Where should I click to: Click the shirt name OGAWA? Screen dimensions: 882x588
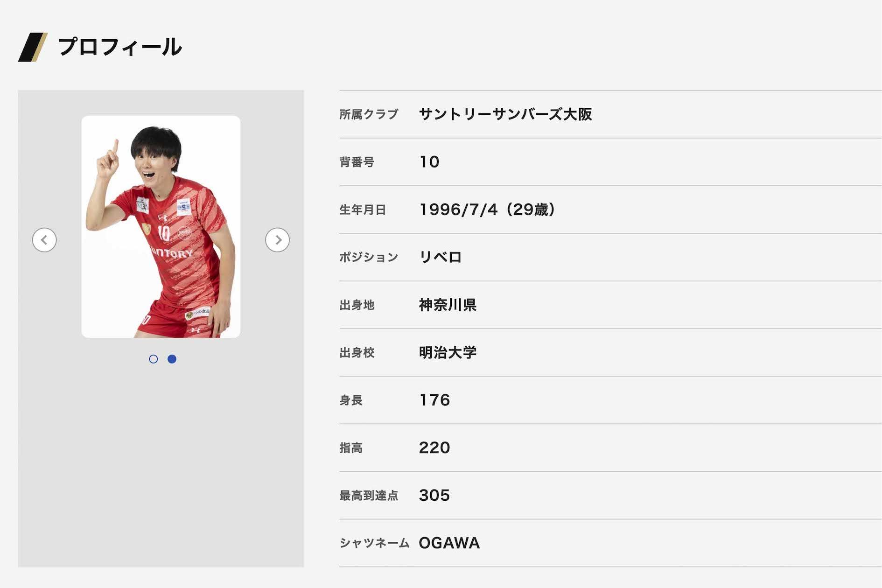click(449, 543)
